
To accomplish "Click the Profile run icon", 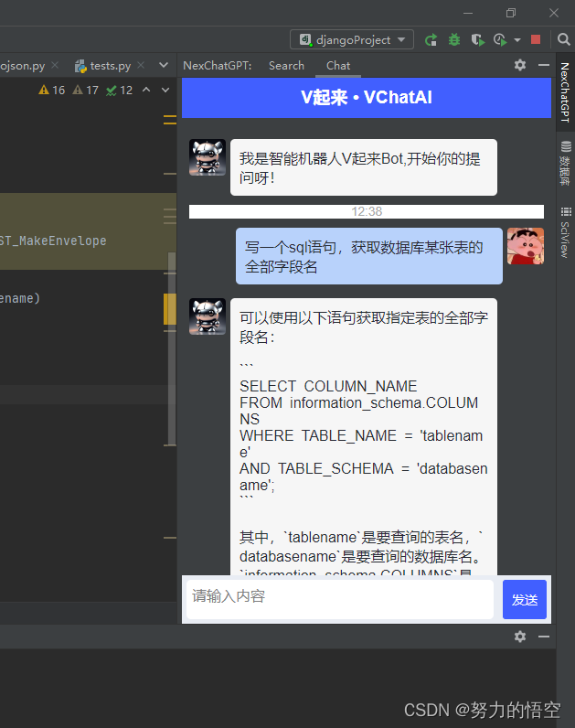I will coord(500,40).
